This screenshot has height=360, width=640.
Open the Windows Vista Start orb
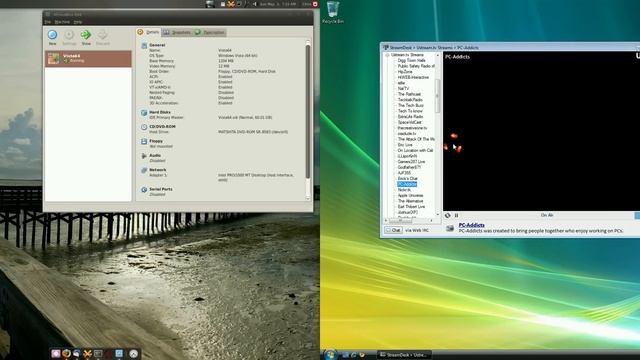pos(330,354)
